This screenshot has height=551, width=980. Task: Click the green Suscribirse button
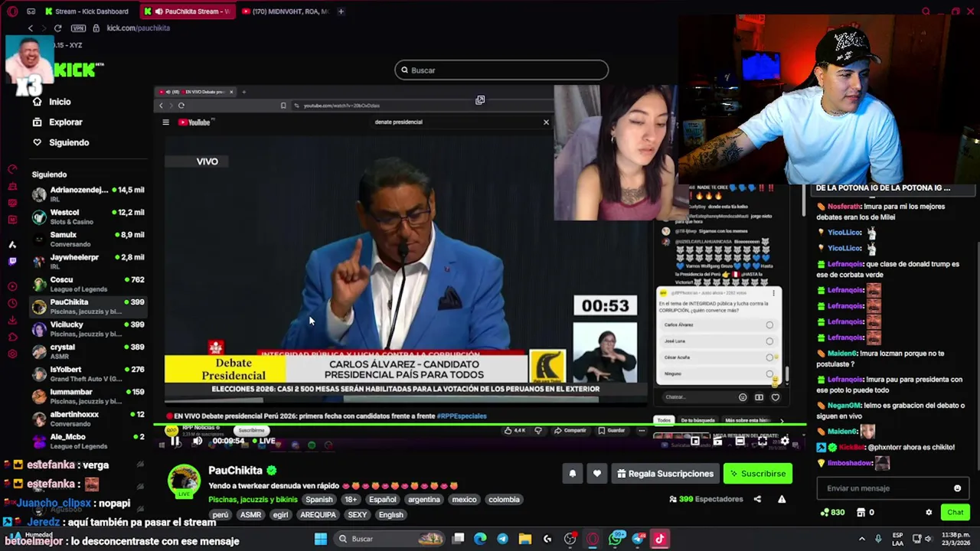[x=757, y=474]
